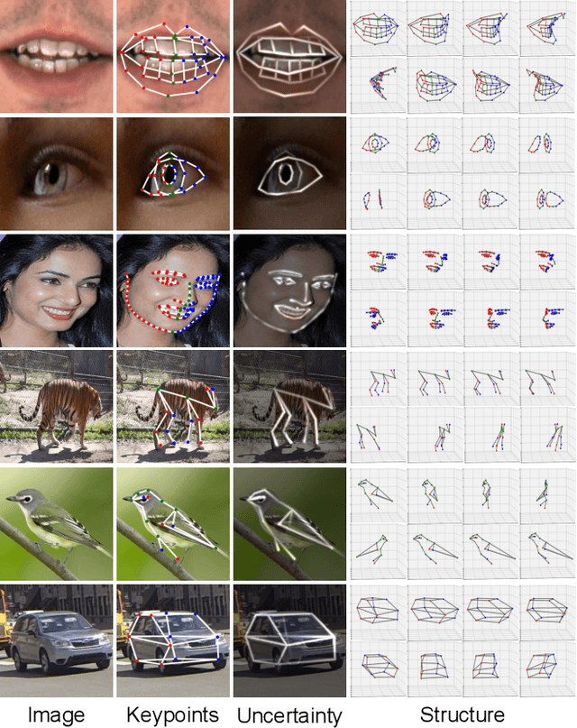This screenshot has width=577, height=728.
Task: Click the 'Structure' column label
Action: coord(462,715)
